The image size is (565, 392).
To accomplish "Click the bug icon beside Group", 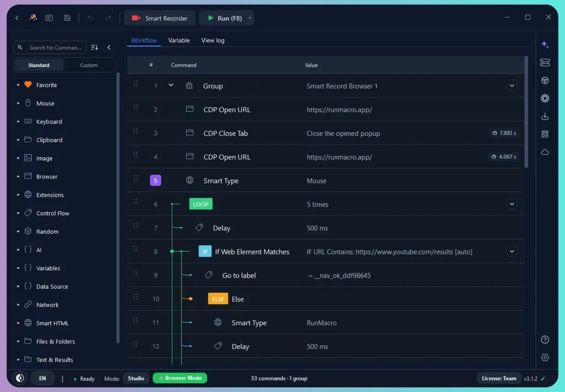I will pos(189,86).
